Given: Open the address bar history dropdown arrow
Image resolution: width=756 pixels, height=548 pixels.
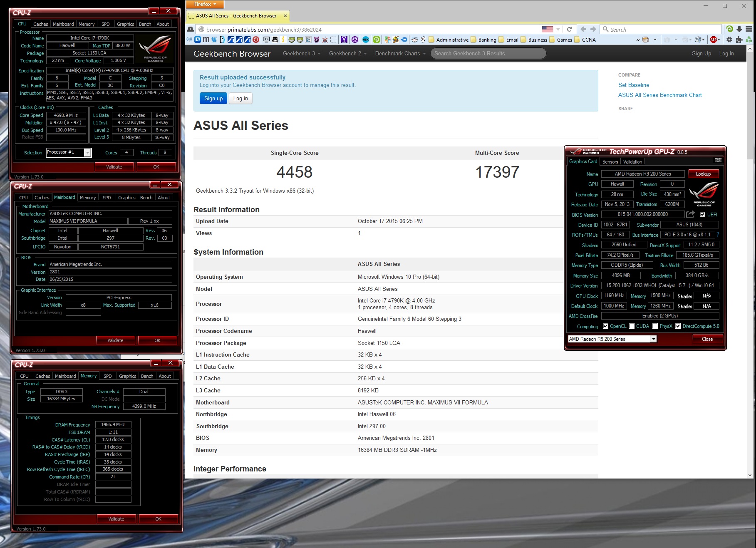Looking at the screenshot, I should (x=558, y=29).
